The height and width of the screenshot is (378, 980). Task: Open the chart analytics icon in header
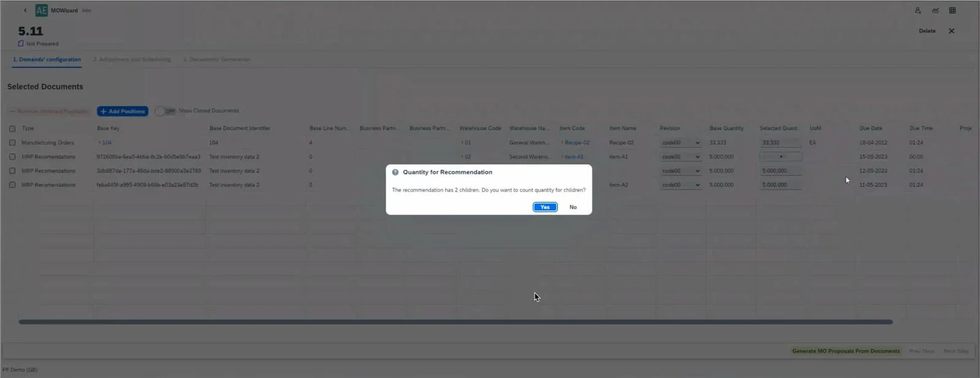(935, 10)
